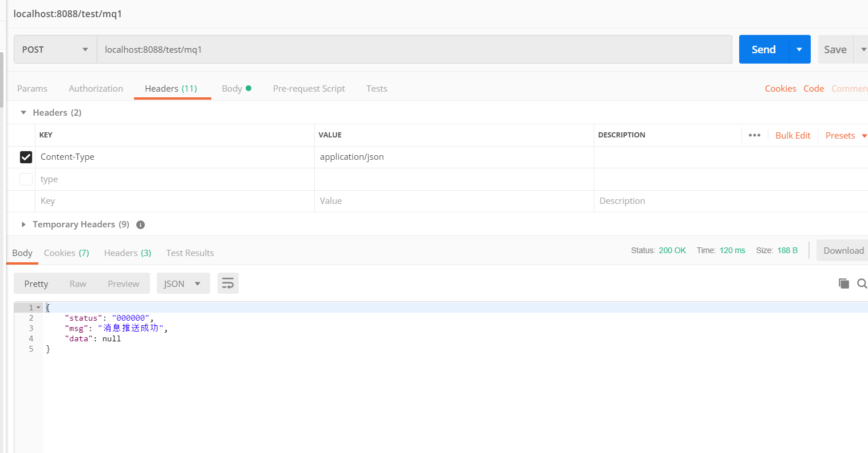Click the Send button
868x453 pixels.
763,49
